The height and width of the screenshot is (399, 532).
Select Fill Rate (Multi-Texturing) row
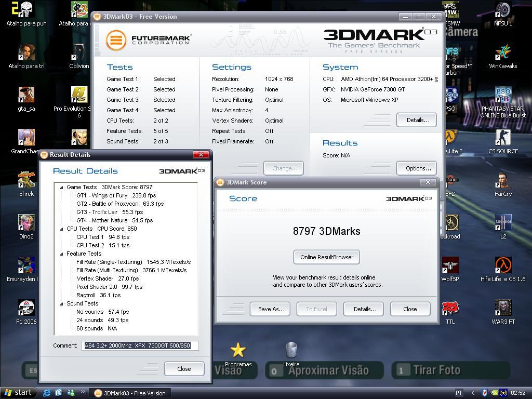pos(131,270)
